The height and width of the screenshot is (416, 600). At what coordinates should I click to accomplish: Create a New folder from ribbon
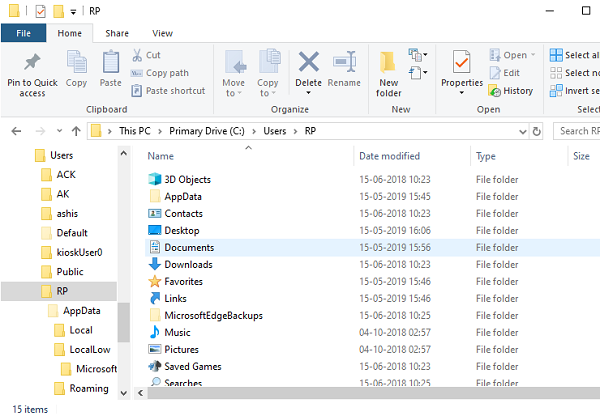[388, 73]
